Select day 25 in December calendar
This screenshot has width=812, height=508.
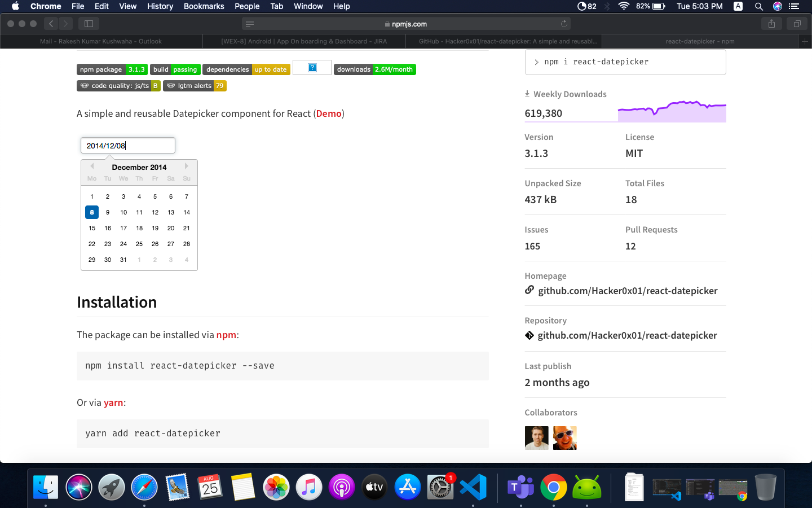(x=139, y=244)
